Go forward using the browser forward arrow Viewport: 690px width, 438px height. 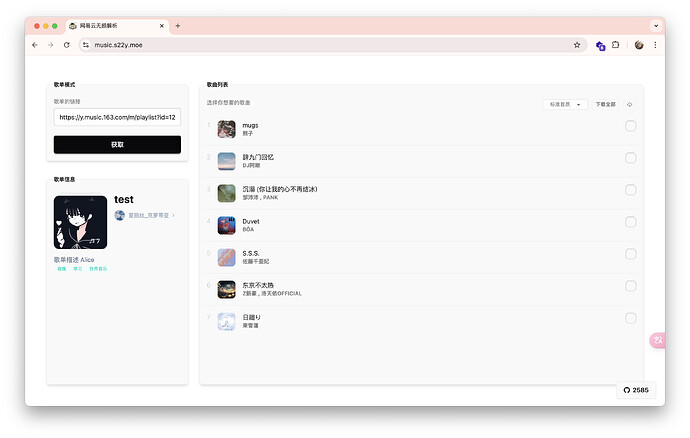(x=51, y=45)
